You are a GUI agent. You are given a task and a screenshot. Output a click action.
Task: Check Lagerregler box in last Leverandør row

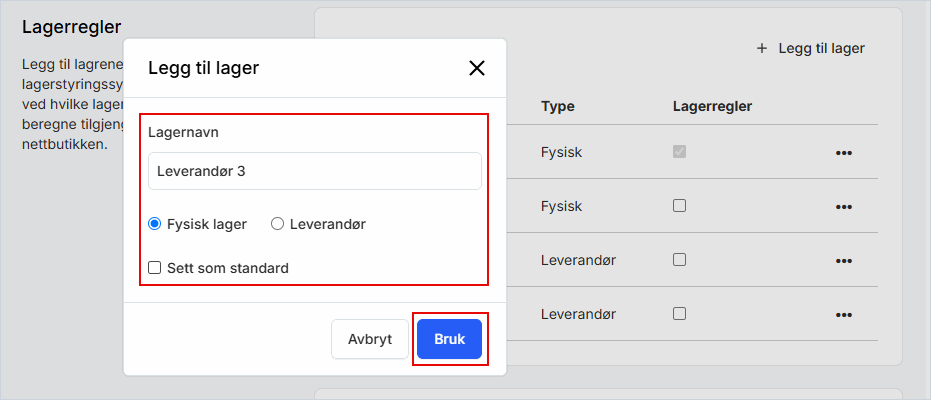click(x=680, y=313)
